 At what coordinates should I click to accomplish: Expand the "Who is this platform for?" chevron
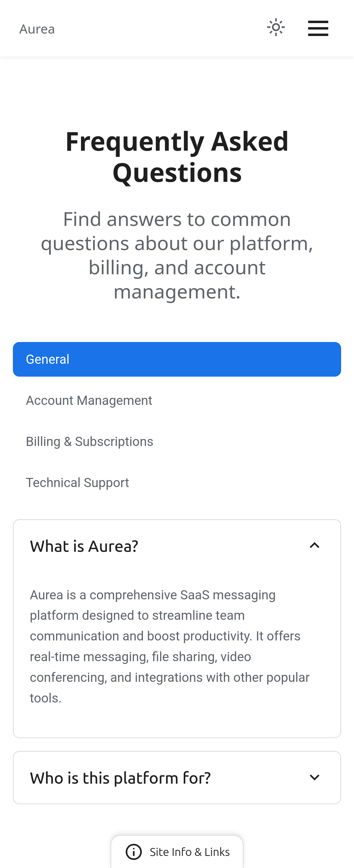point(314,777)
